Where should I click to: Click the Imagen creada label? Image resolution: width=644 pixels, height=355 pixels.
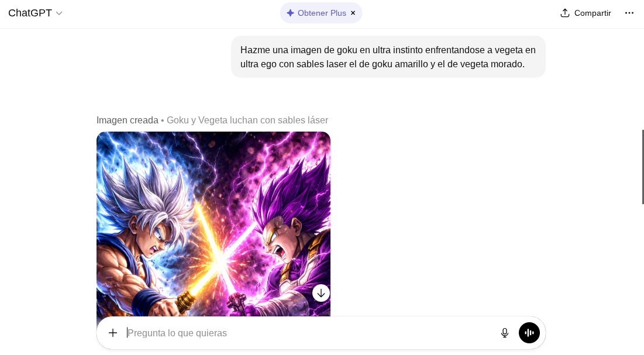[x=128, y=120]
